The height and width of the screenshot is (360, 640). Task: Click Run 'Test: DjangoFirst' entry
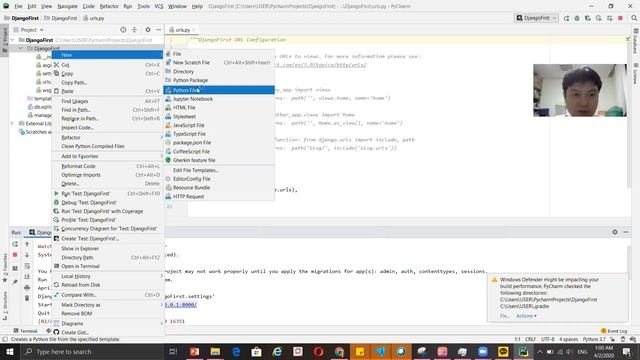point(107,193)
